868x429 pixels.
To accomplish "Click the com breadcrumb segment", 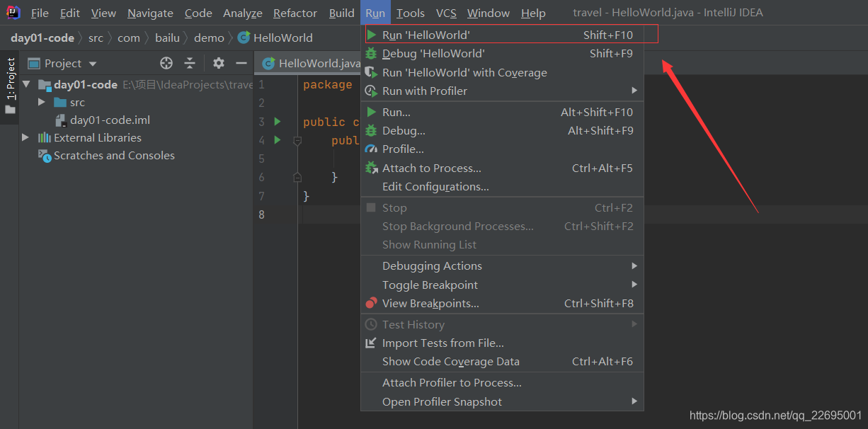I will click(x=129, y=38).
